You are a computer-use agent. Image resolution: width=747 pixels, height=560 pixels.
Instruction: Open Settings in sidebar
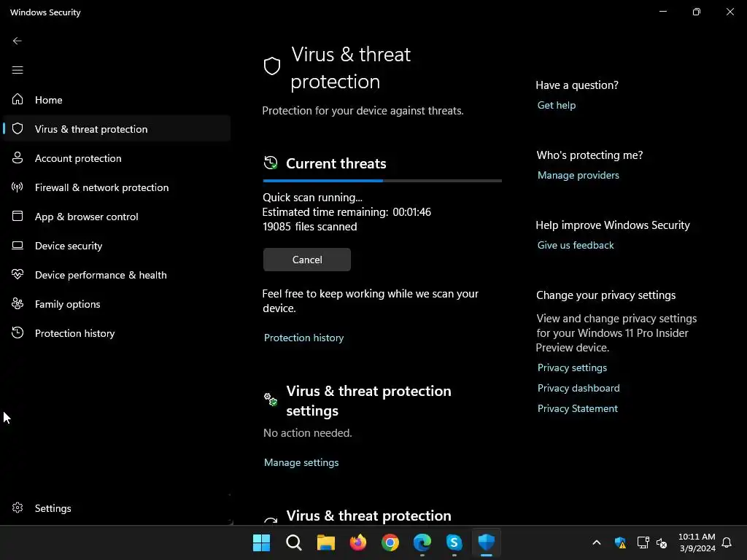[117, 508]
